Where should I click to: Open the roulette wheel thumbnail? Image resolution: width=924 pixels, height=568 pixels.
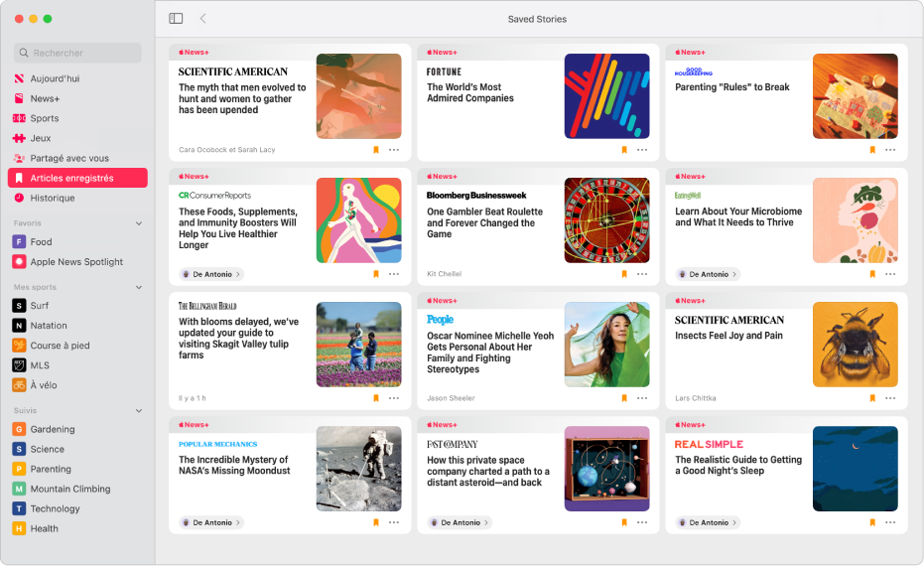pyautogui.click(x=607, y=220)
